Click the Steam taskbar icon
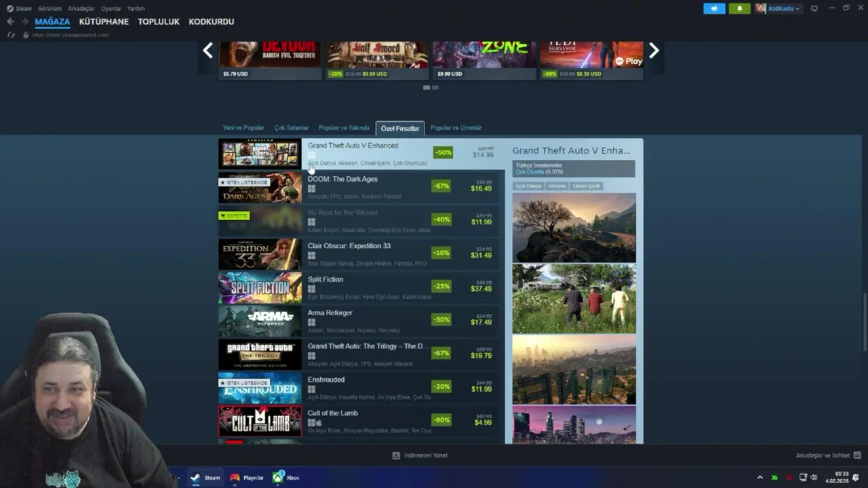The width and height of the screenshot is (868, 488). 205,477
